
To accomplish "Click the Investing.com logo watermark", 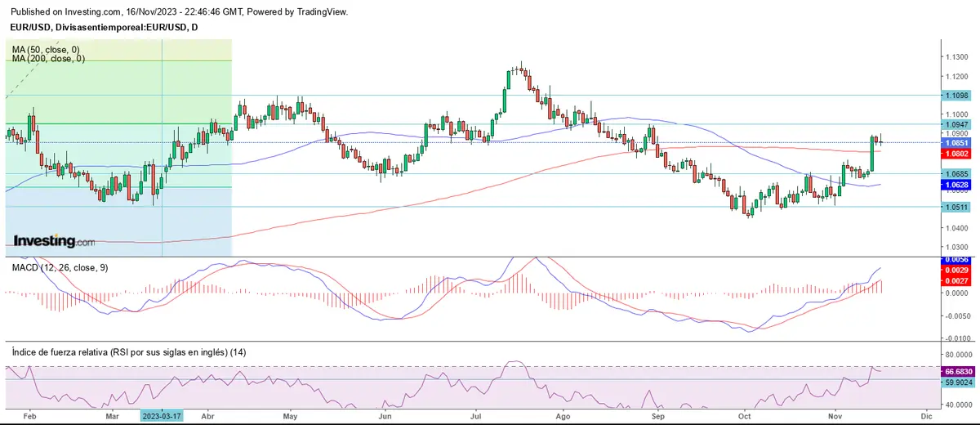I will click(54, 241).
